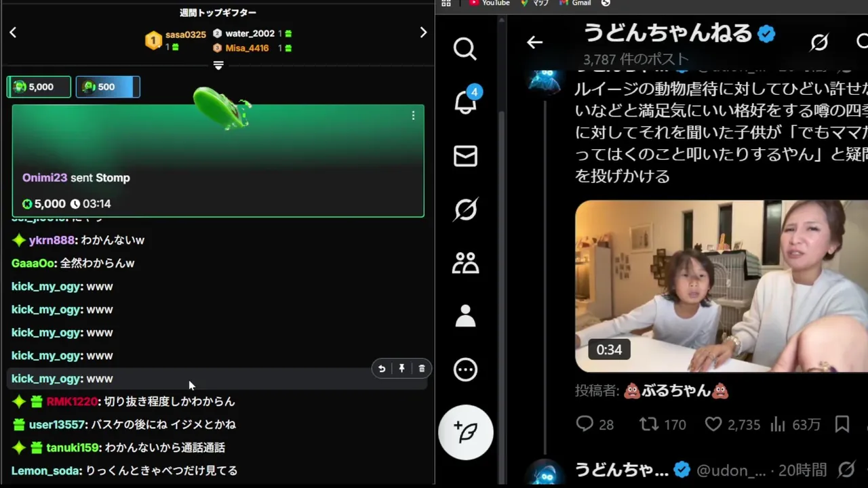Click user13557 username in chat
Screen dimensions: 868x488
click(x=58, y=424)
